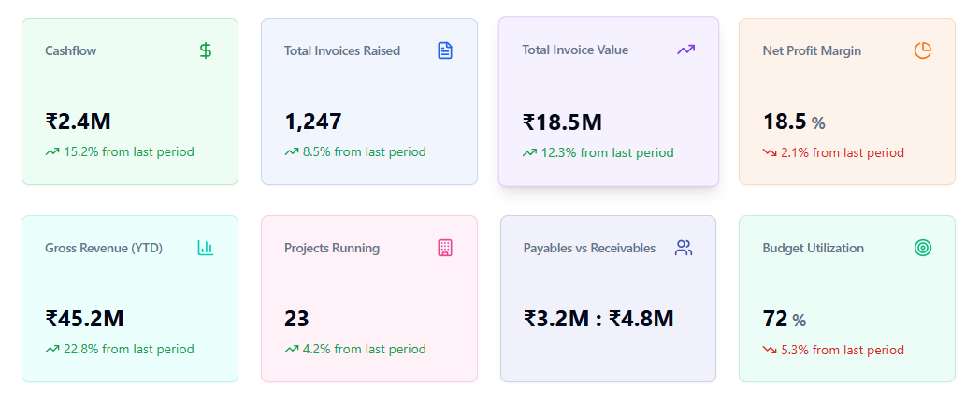Screen dimensions: 980x402
Task: Click the pie chart icon on Net Profit Margin
Action: click(x=923, y=50)
